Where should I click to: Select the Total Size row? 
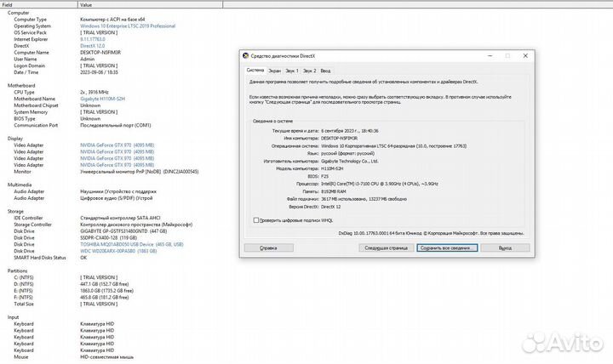pyautogui.click(x=66, y=304)
